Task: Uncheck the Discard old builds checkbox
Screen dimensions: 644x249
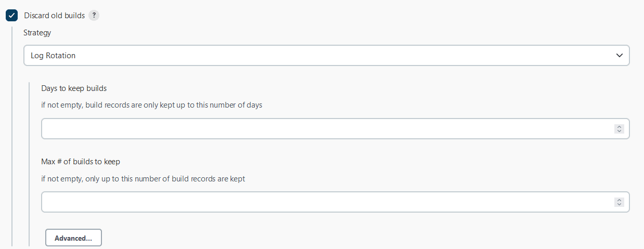Action: coord(11,16)
